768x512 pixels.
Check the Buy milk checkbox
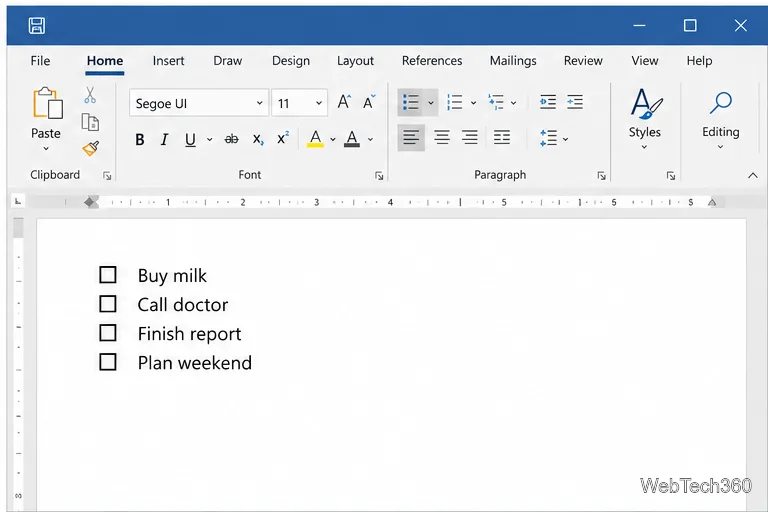[x=108, y=275]
